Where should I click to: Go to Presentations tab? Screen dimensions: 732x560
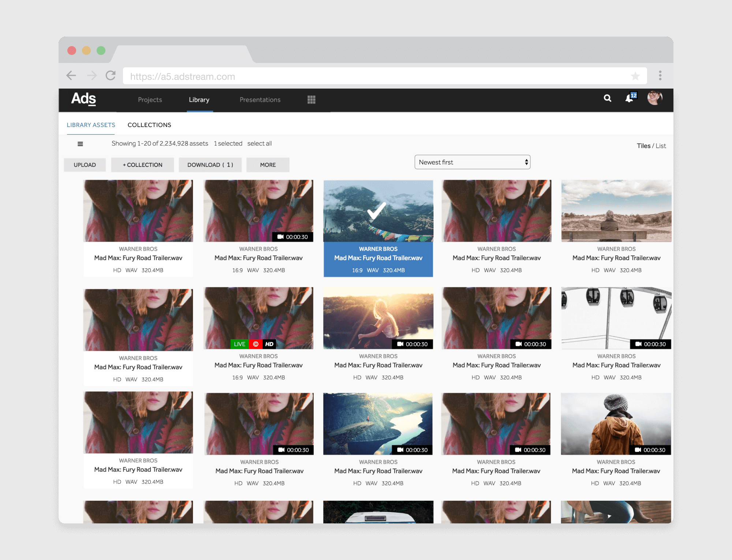click(x=260, y=100)
